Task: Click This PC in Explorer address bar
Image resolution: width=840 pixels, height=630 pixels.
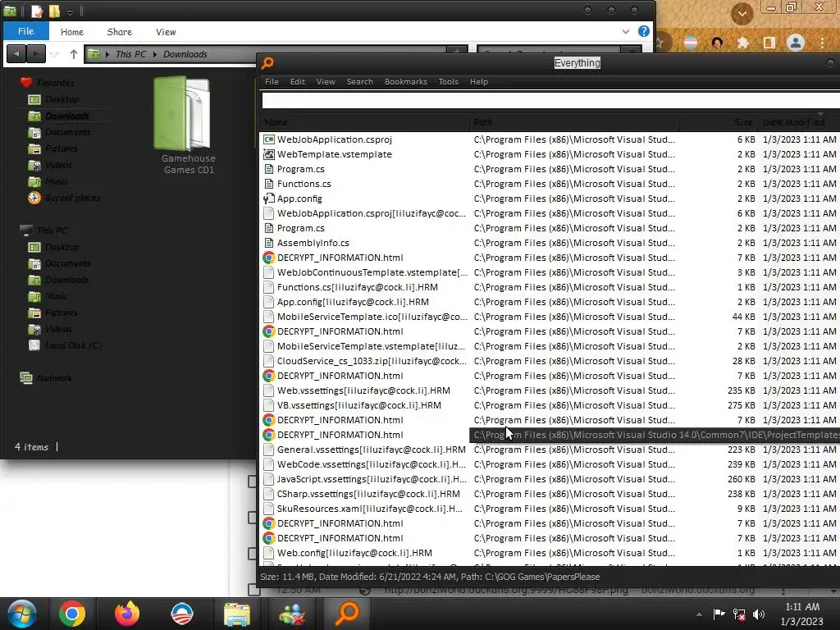Action: (130, 54)
